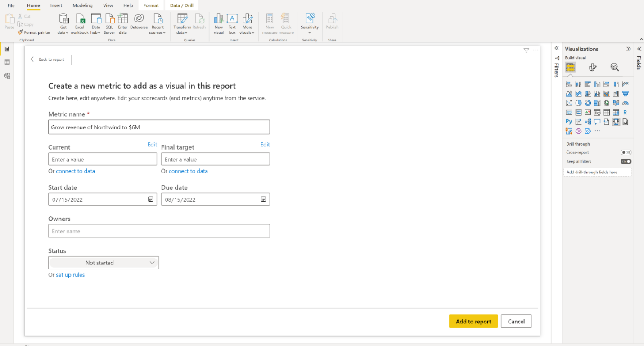Screen dimensions: 644x346
Task: Expand the Fields pane
Action: click(639, 49)
